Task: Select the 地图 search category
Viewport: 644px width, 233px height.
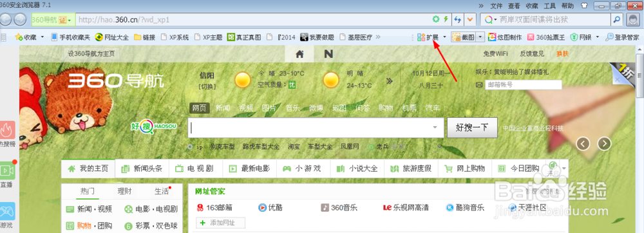Action: (339, 108)
